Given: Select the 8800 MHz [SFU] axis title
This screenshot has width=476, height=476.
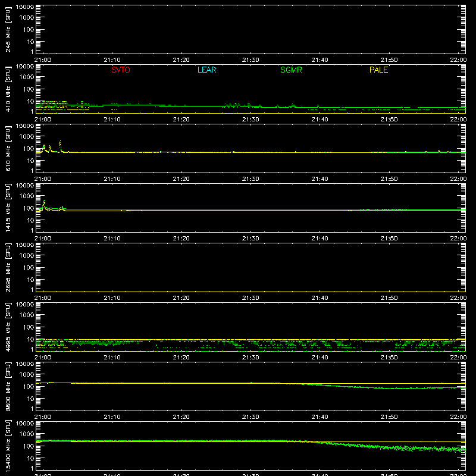Looking at the screenshot, I should 8,386.
